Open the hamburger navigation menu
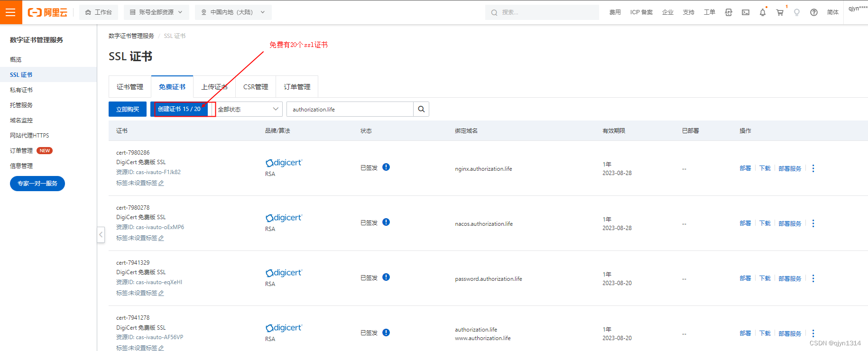This screenshot has width=868, height=351. click(11, 12)
